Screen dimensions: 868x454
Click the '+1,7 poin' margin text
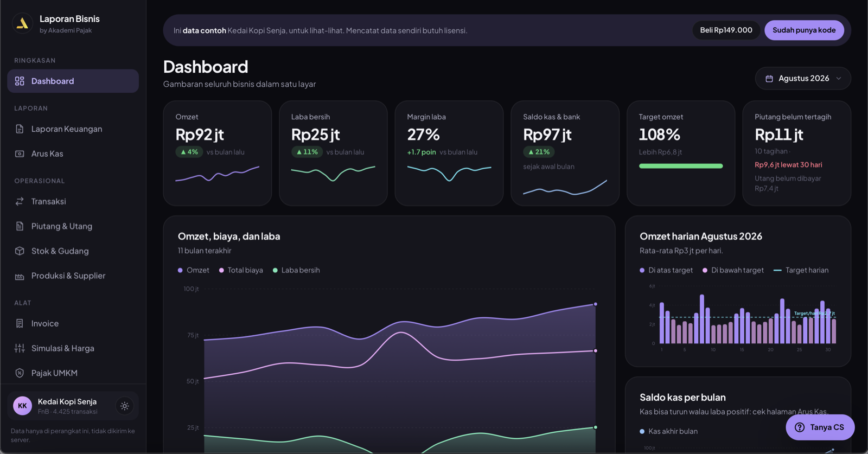(x=422, y=152)
